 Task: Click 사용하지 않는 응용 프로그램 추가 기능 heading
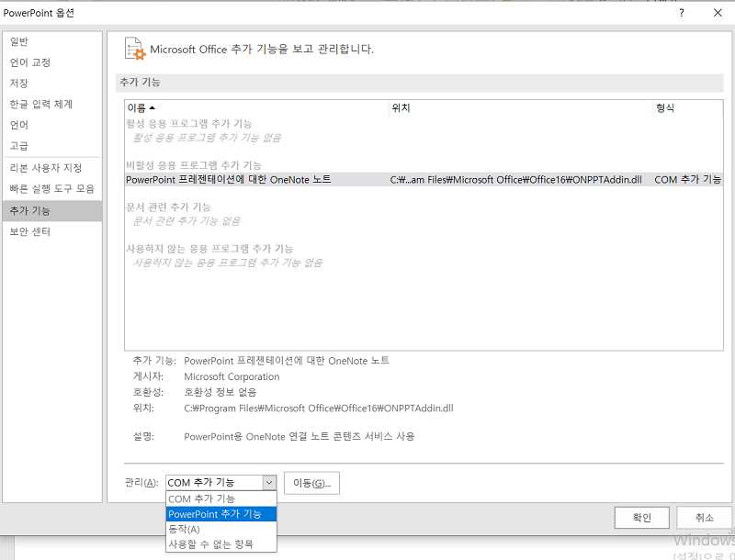click(209, 249)
